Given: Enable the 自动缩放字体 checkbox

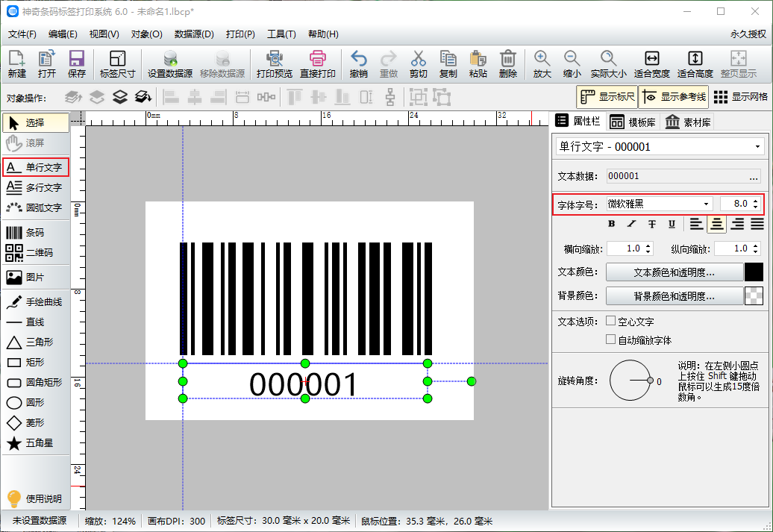Looking at the screenshot, I should pyautogui.click(x=611, y=339).
